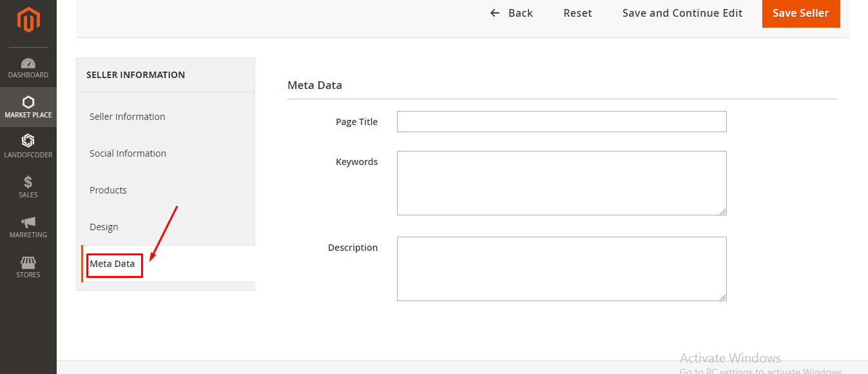Select the Market Place sidebar icon
Viewport: 868px width, 374px height.
point(28,107)
